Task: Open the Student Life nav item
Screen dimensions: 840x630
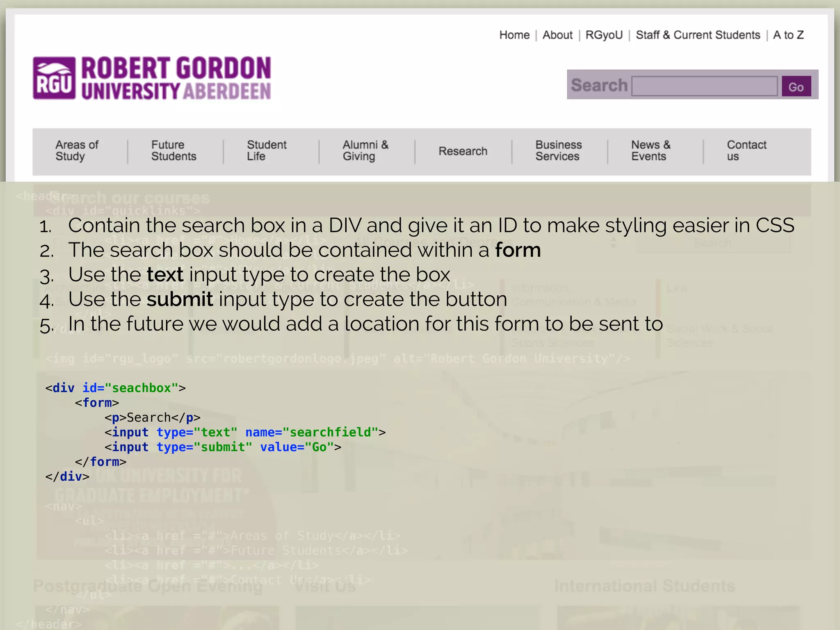Action: 267,151
